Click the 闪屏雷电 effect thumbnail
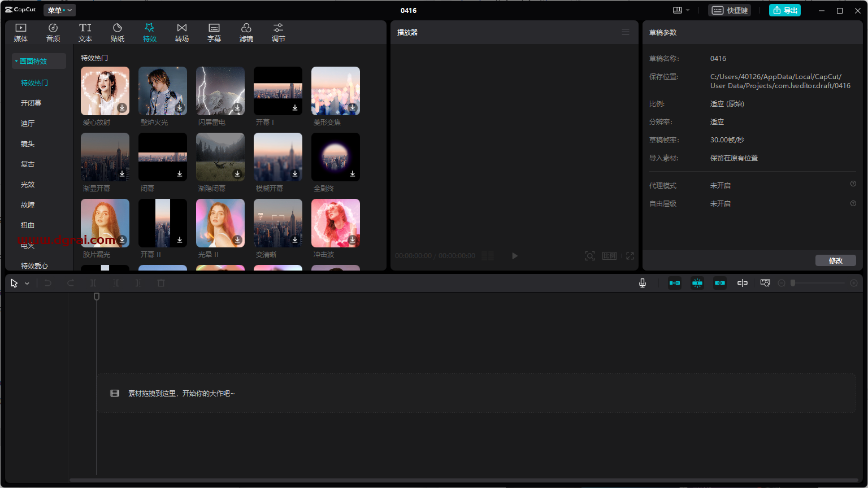Screen dimensions: 868x488 pyautogui.click(x=220, y=91)
